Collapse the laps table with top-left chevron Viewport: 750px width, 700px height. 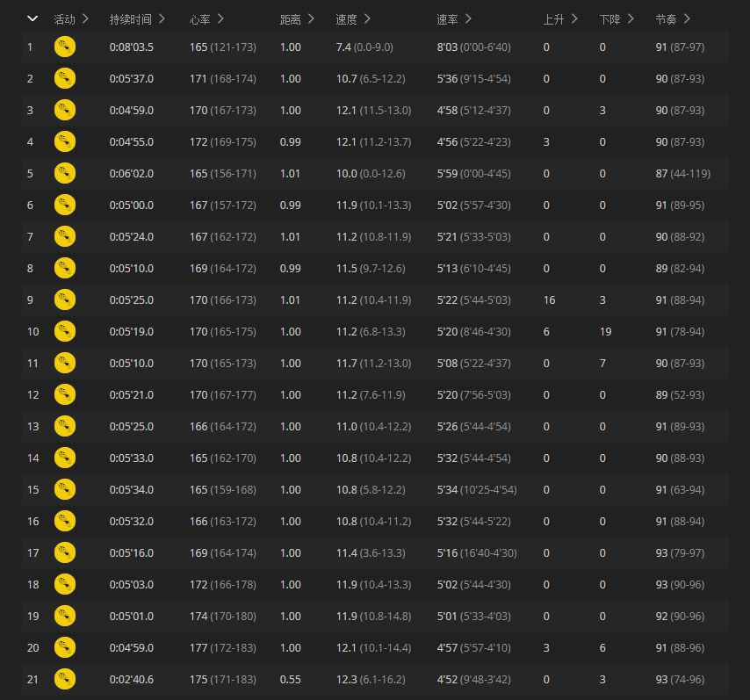32,18
